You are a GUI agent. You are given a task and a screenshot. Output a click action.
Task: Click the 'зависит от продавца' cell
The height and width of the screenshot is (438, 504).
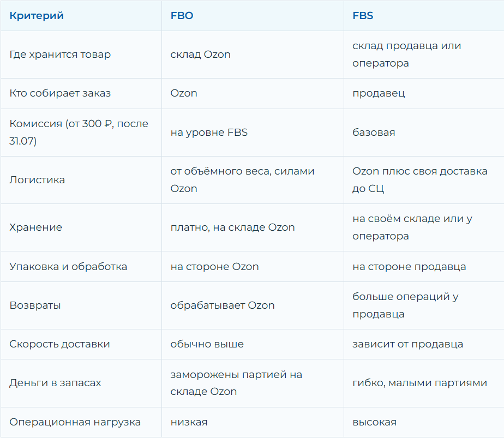(408, 344)
